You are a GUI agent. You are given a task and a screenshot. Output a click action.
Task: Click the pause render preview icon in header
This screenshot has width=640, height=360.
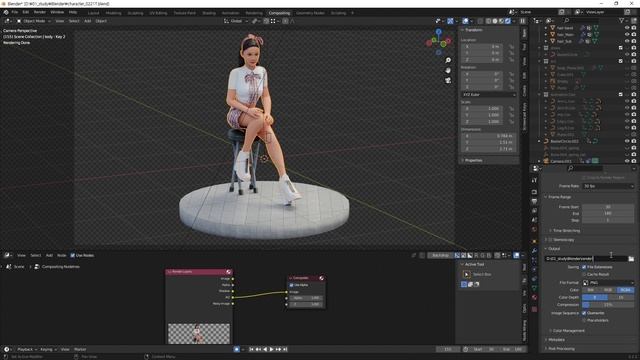pos(522,21)
